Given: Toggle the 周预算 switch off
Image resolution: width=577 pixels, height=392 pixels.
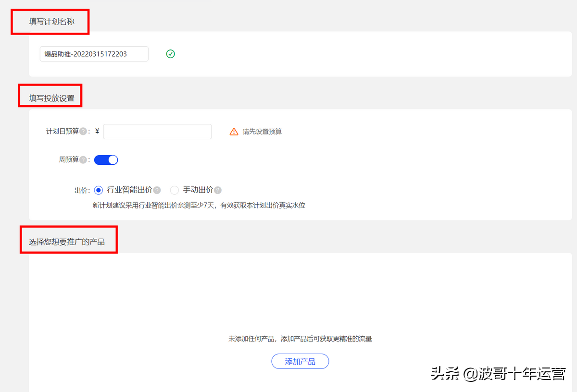Looking at the screenshot, I should point(106,160).
